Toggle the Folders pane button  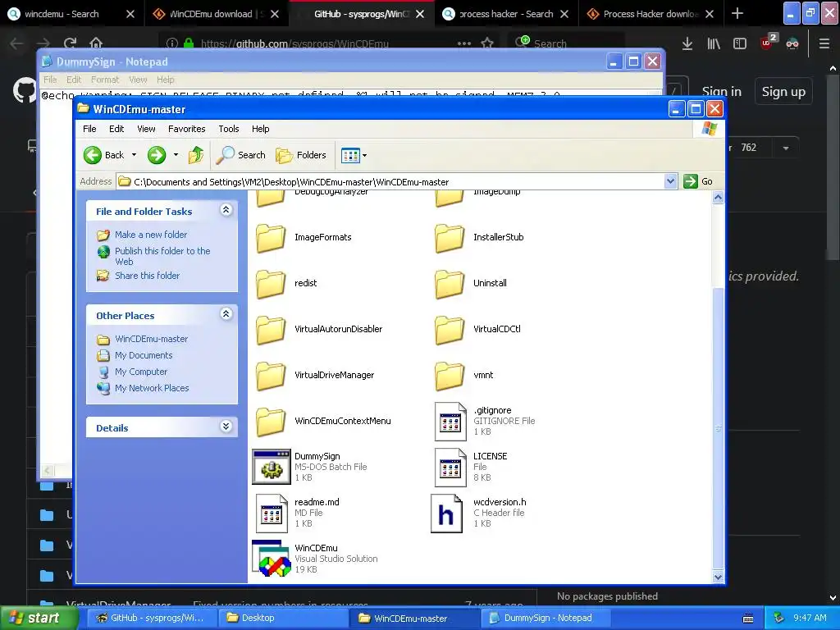tap(301, 155)
